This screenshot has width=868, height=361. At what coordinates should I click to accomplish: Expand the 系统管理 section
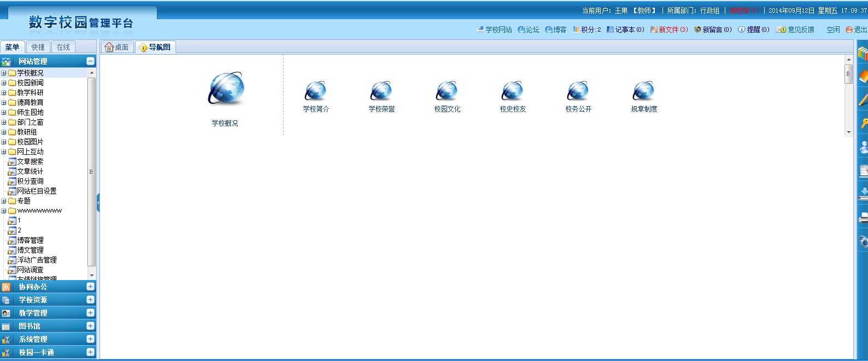click(x=90, y=339)
